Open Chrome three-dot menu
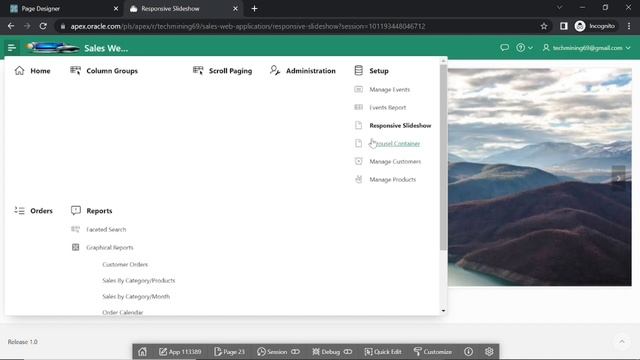640x360 pixels. 629,26
